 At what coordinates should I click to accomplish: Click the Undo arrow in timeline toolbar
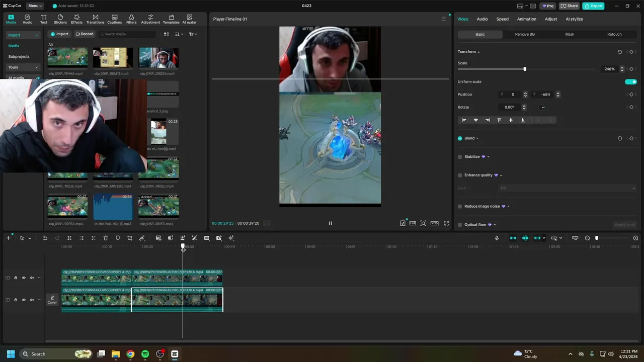[x=45, y=238]
